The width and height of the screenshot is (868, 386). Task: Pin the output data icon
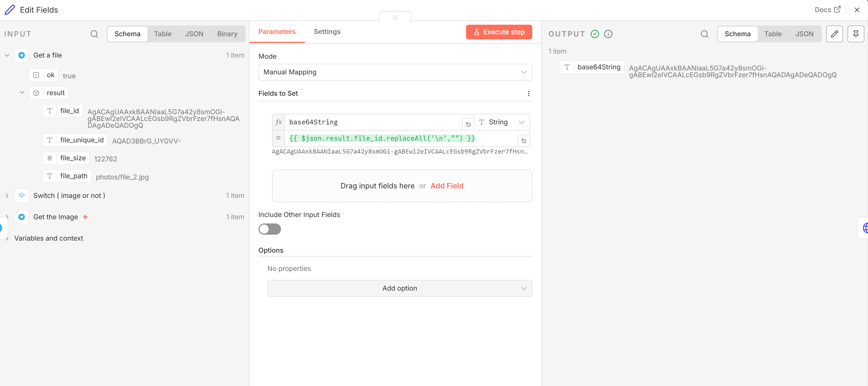pos(856,34)
